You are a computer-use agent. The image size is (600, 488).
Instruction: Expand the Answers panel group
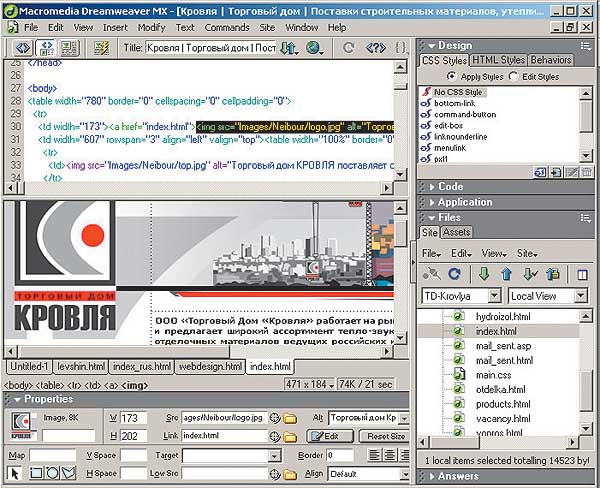tap(432, 476)
